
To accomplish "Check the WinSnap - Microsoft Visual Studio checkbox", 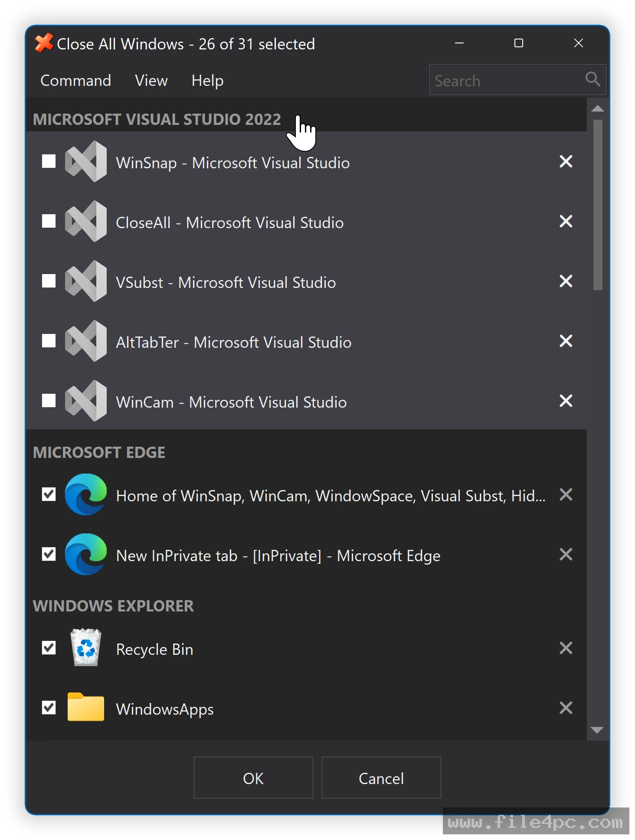I will [49, 161].
